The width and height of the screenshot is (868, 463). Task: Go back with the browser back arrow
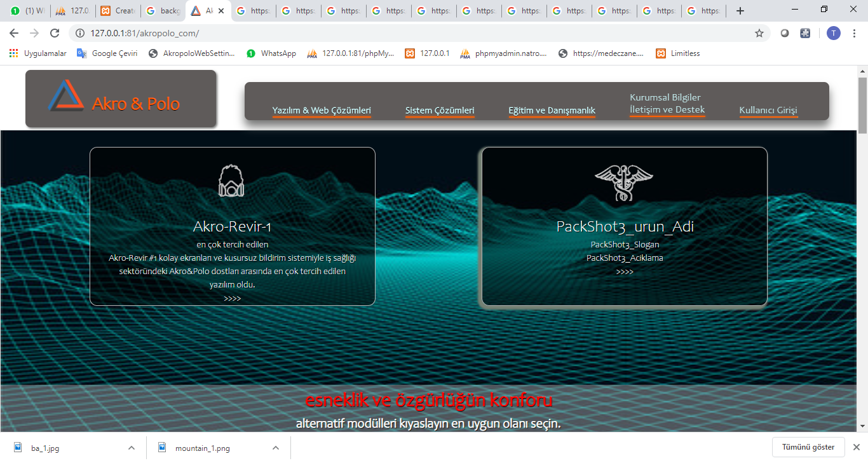(14, 33)
